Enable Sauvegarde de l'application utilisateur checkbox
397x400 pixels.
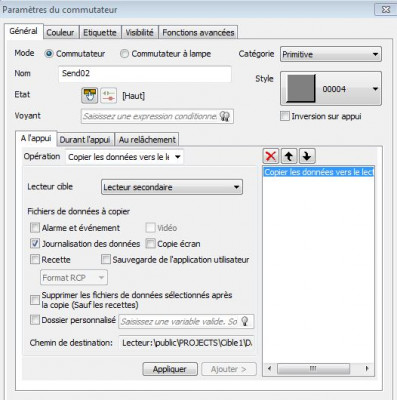106,259
